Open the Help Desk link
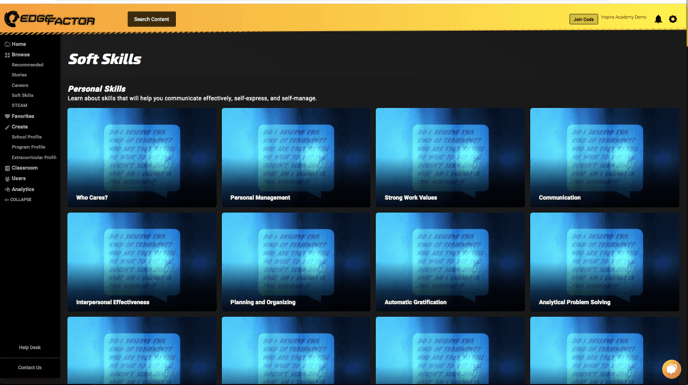Screen dimensions: 688x385 click(29, 347)
